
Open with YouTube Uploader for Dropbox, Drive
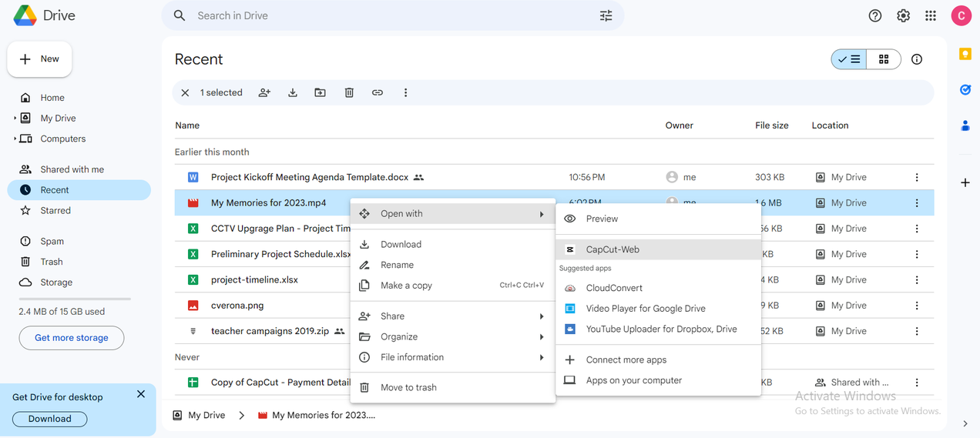(x=659, y=329)
